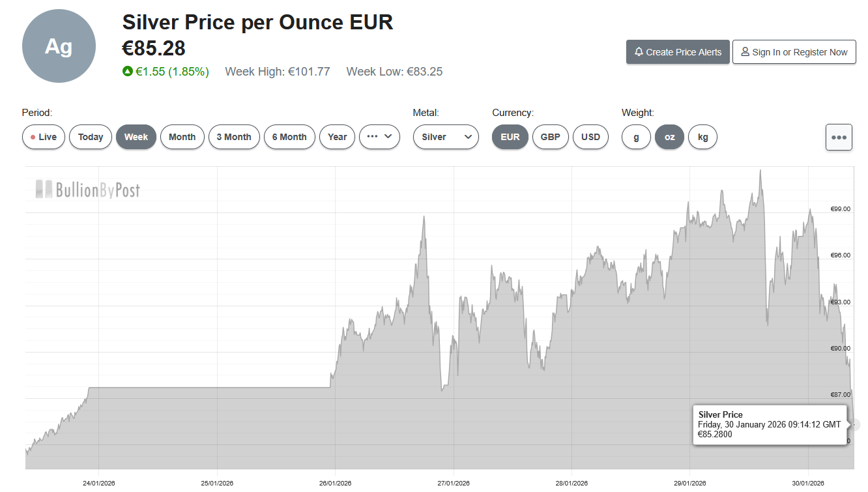Screen dimensions: 868x492
Task: Click the Metal: label
Action: click(426, 113)
